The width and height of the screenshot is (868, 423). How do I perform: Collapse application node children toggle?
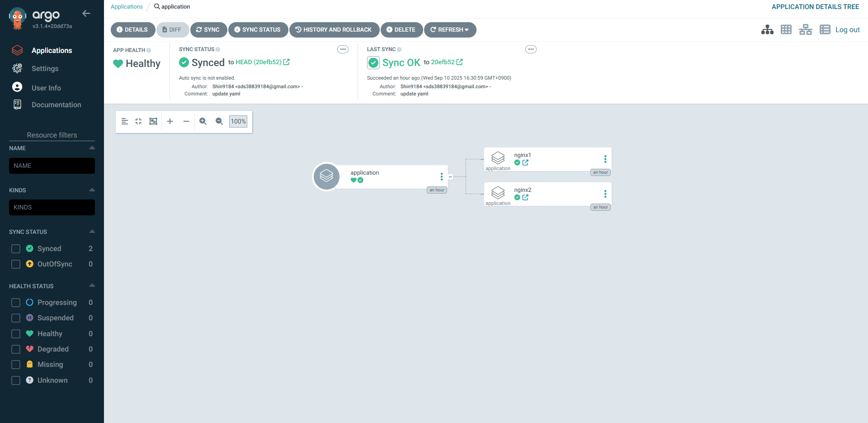(x=450, y=177)
